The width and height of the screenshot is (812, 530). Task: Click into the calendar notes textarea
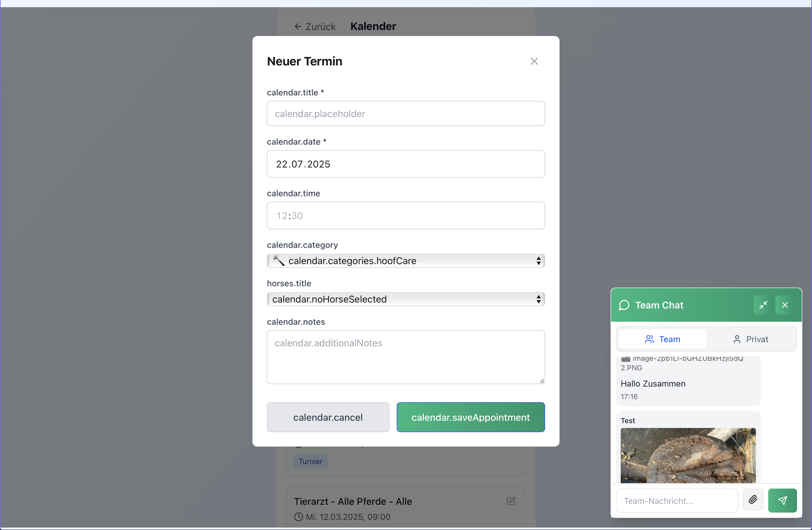pos(406,357)
